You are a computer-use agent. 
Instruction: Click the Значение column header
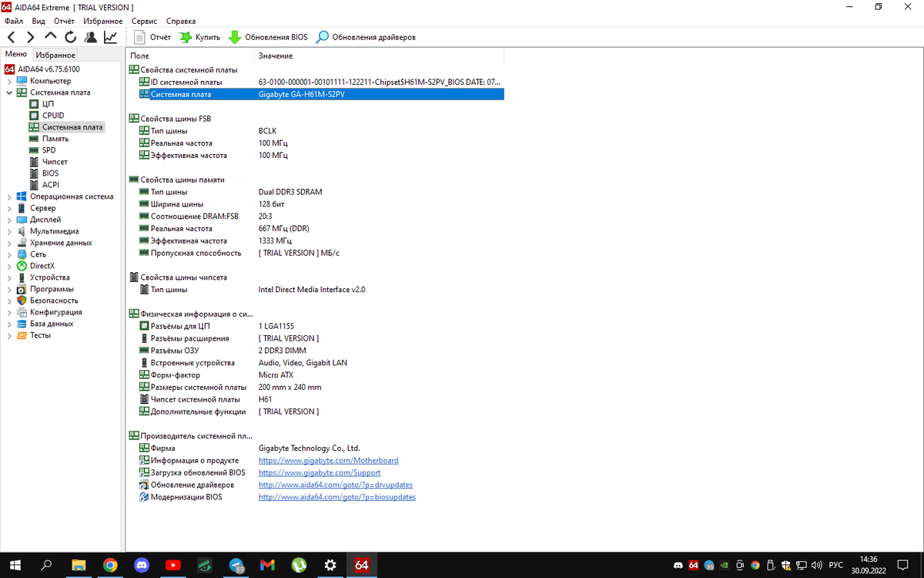coord(379,55)
